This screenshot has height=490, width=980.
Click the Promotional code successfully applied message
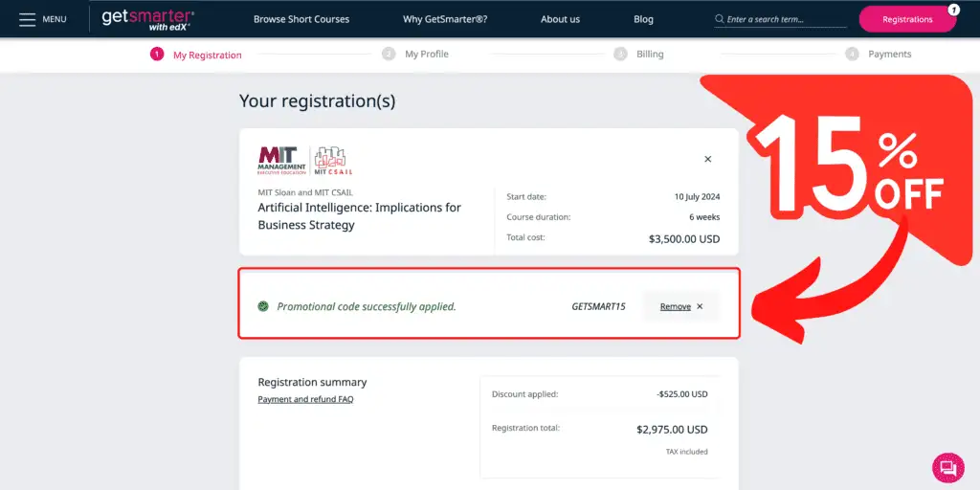(x=367, y=307)
